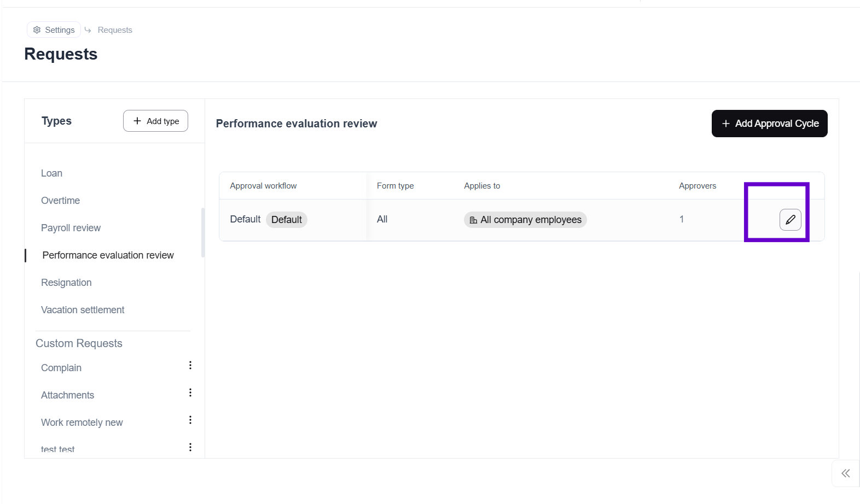Open the Complain custom request
This screenshot has height=504, width=860.
(x=61, y=368)
